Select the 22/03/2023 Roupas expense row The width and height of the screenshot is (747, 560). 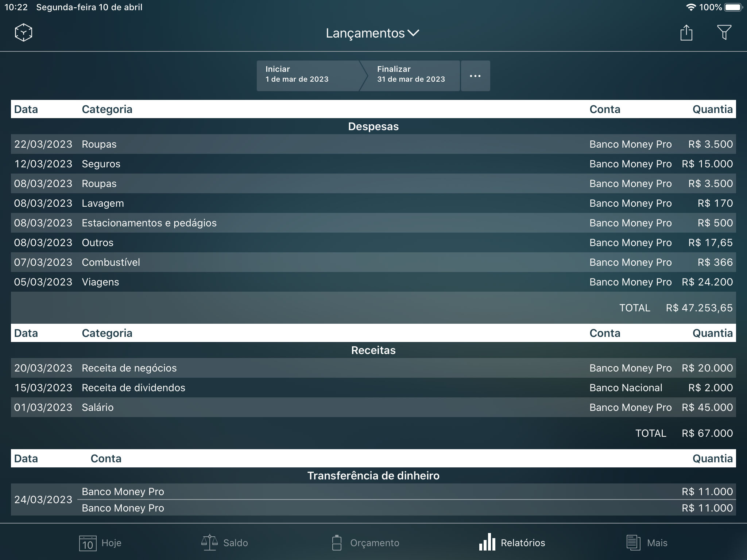coord(373,144)
